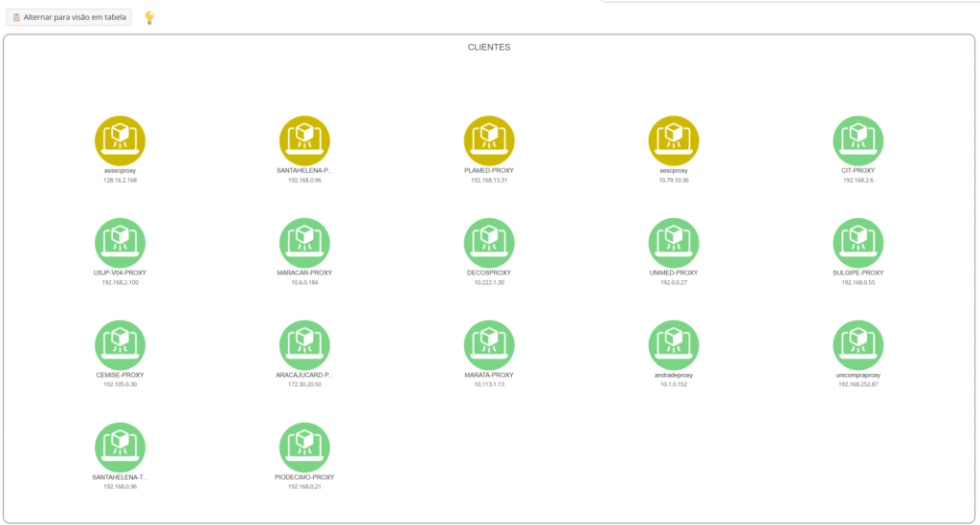Click the SULGIPE-PROXY client icon
The width and height of the screenshot is (980, 525).
pos(858,243)
